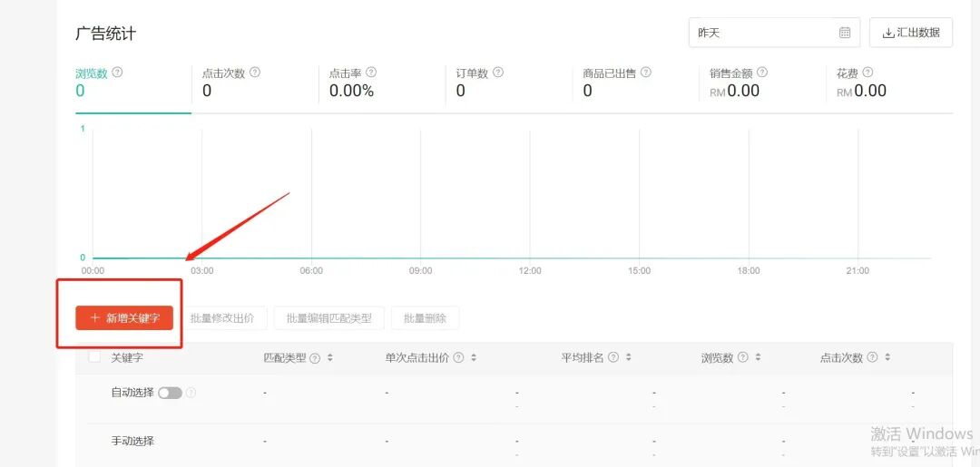980x467 pixels.
Task: Open help icon beside 点击次数 metric
Action: click(254, 73)
